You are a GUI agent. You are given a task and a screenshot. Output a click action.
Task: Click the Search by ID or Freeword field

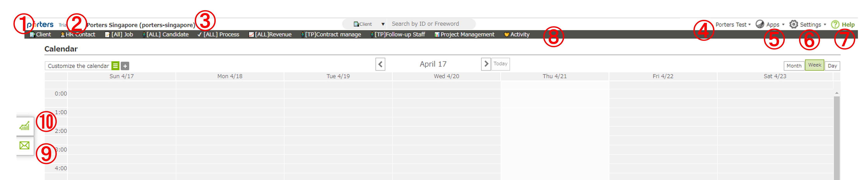click(431, 24)
